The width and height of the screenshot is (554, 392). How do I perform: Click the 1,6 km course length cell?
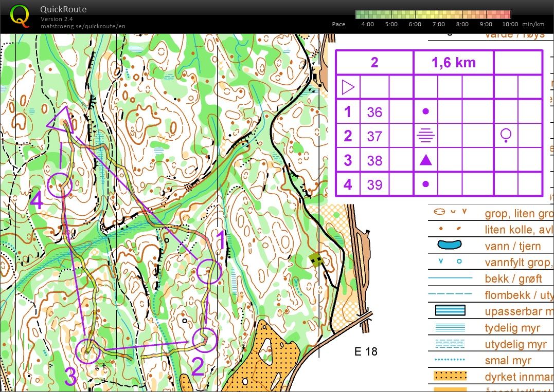point(453,63)
